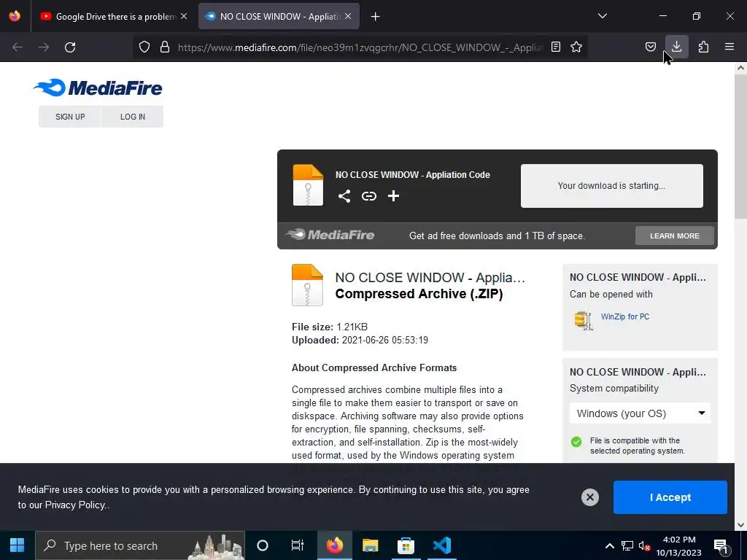Go forward one page
Viewport: 747px width, 560px height.
[44, 47]
